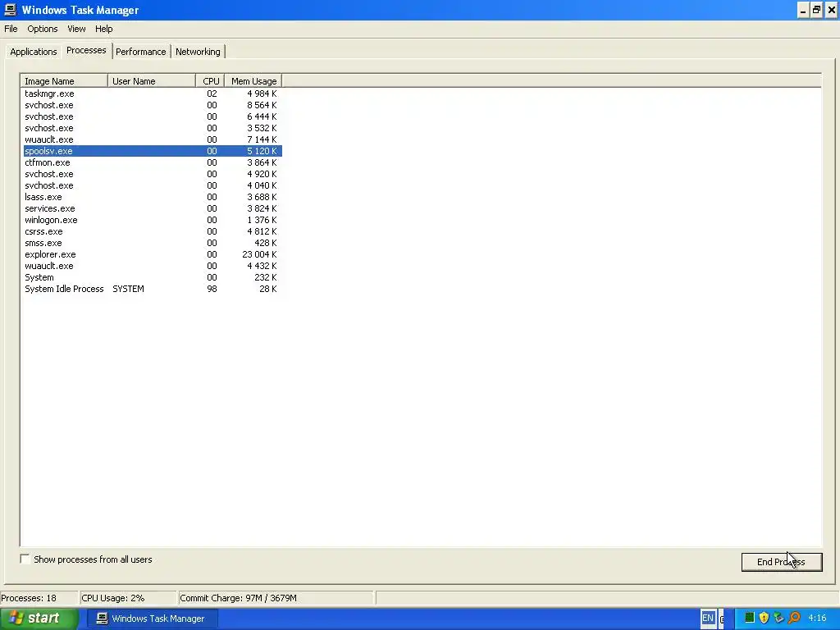Switch to the Applications tab
The height and width of the screenshot is (630, 840).
pos(33,52)
